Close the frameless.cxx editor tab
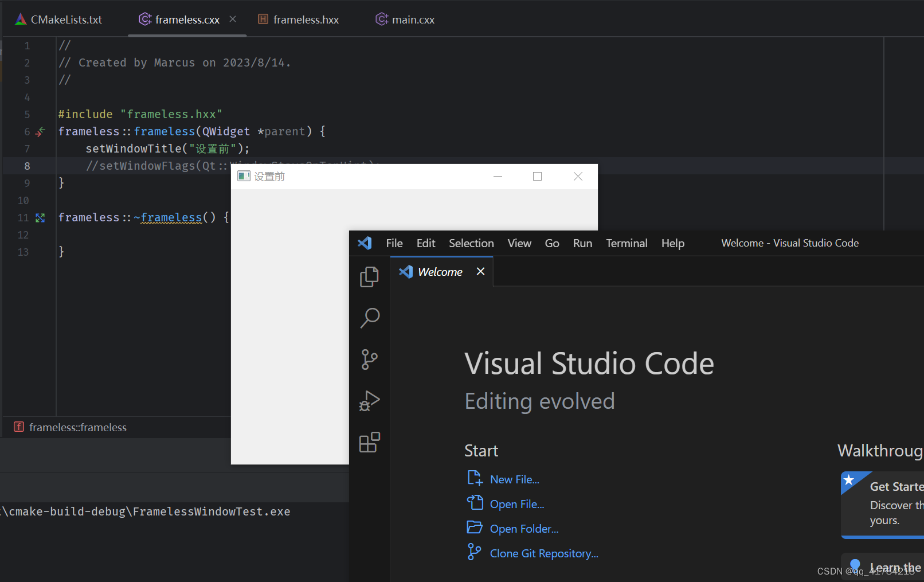This screenshot has width=924, height=582. coord(233,19)
